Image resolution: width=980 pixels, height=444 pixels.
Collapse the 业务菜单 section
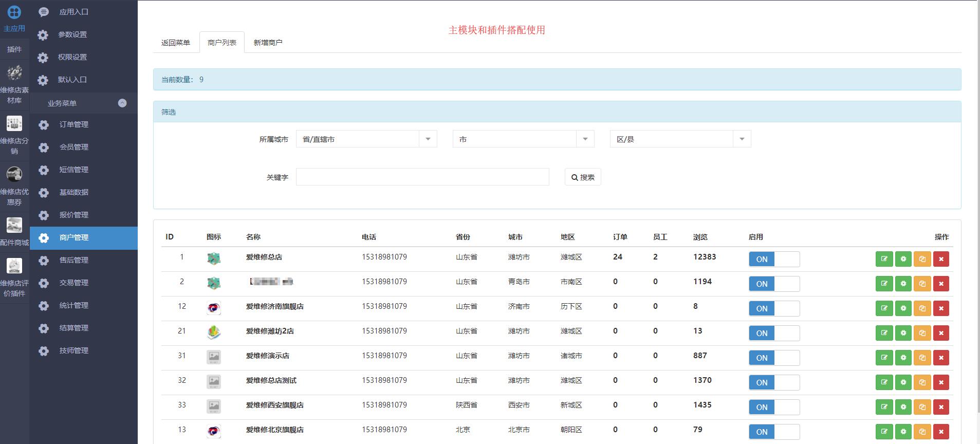(x=122, y=103)
